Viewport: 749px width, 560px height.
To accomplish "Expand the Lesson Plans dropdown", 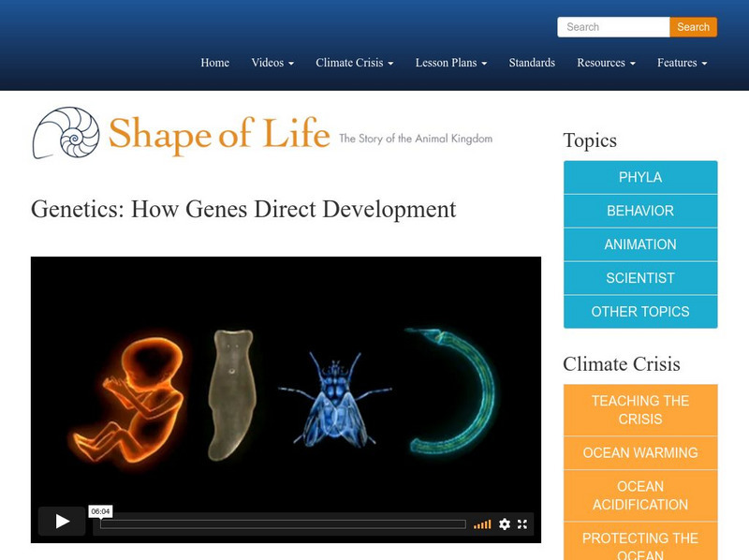I will click(451, 63).
